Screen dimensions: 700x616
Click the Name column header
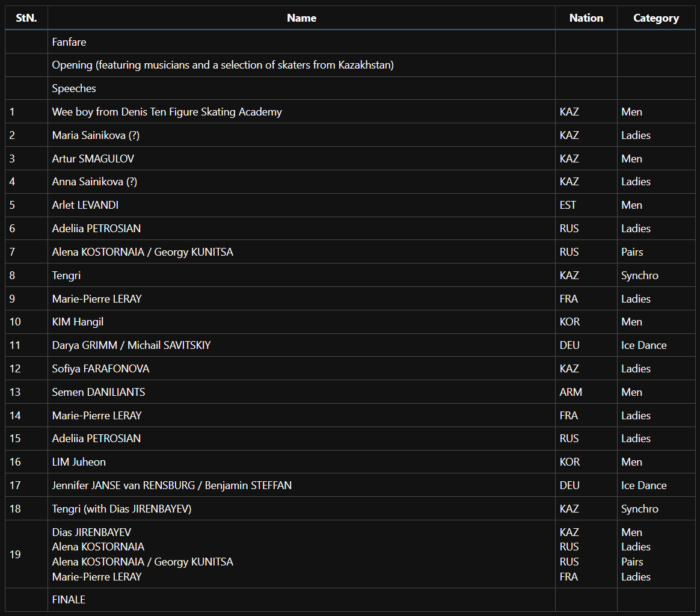301,18
